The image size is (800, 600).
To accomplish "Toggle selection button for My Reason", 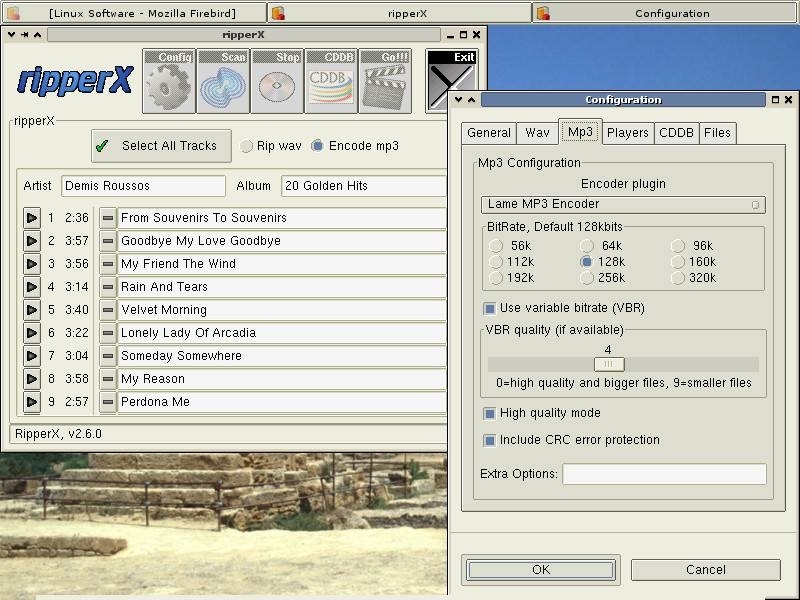I will 108,379.
